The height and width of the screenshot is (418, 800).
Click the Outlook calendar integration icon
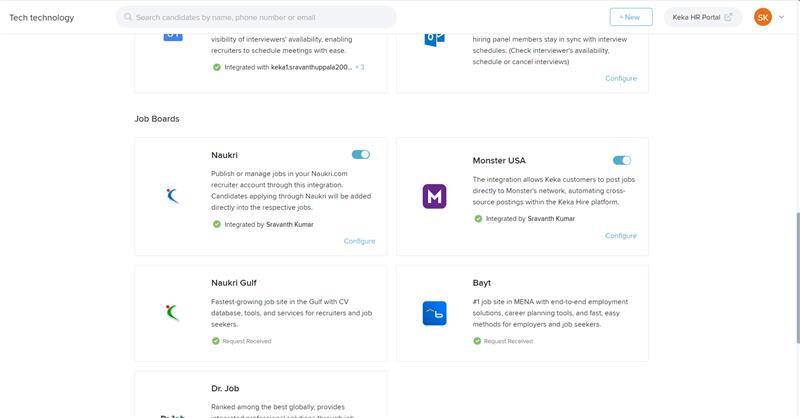[434, 38]
